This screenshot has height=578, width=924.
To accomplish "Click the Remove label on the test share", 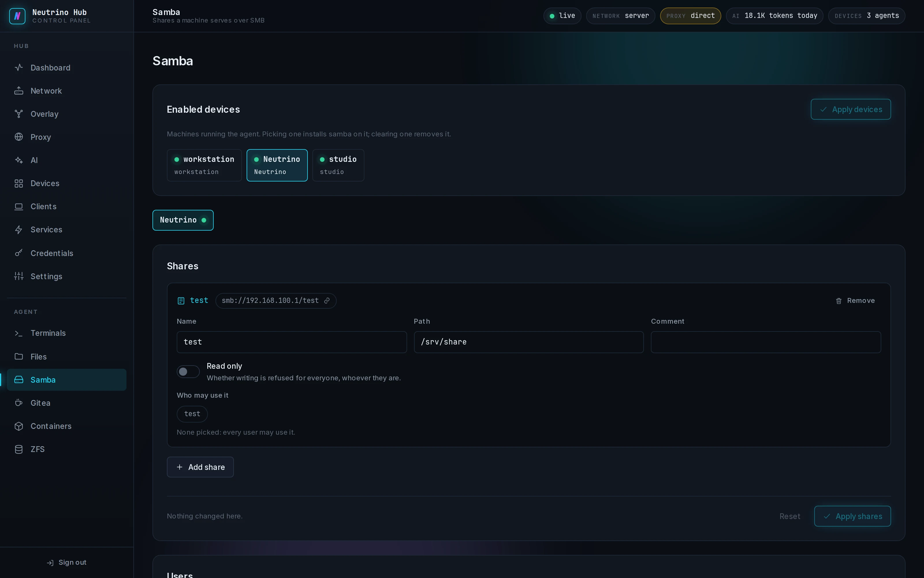I will pos(861,301).
